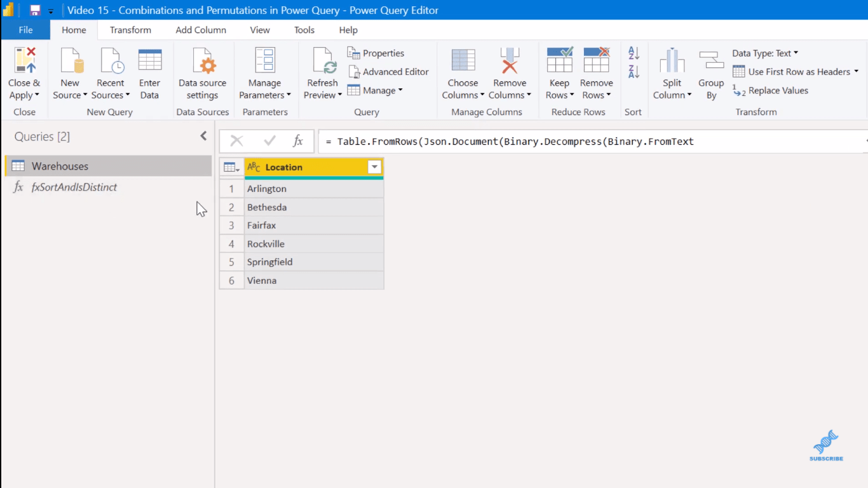Select the Warehouses query
The image size is (868, 488).
pyautogui.click(x=108, y=166)
